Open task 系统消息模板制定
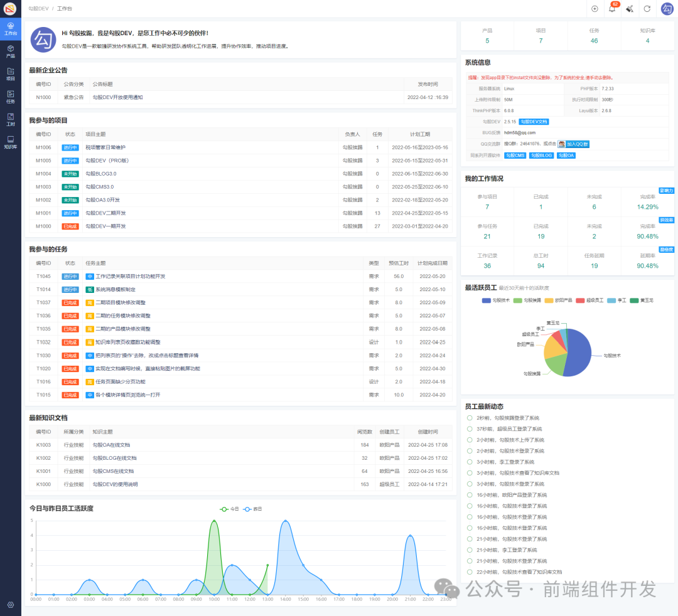The width and height of the screenshot is (678, 616). coord(116,290)
